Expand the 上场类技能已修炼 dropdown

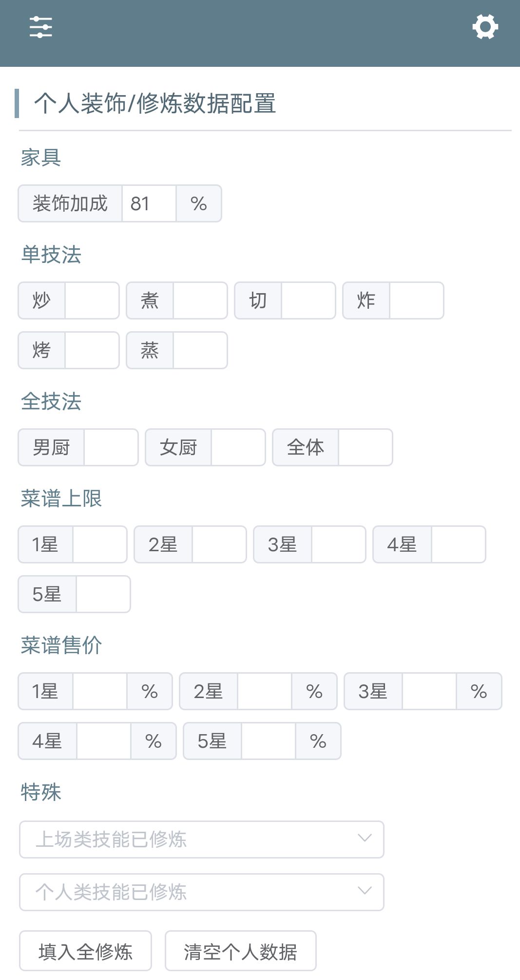pos(201,840)
